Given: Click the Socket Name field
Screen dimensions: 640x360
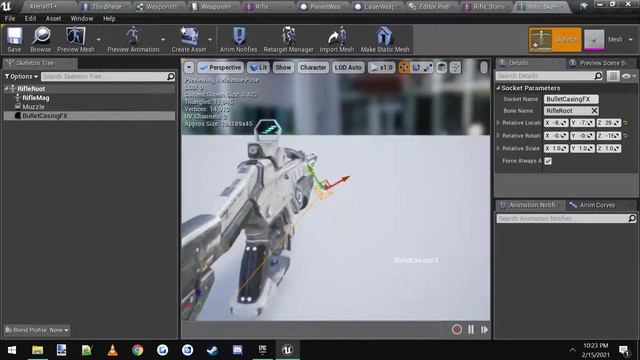Looking at the screenshot, I should pyautogui.click(x=571, y=99).
